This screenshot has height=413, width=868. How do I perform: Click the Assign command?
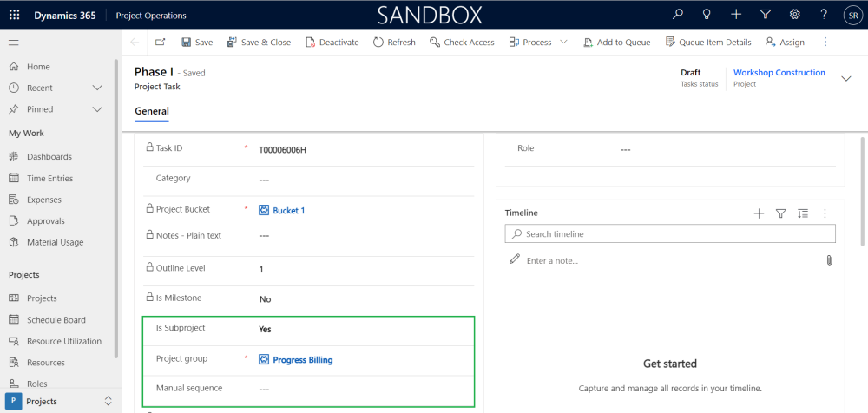click(x=785, y=42)
